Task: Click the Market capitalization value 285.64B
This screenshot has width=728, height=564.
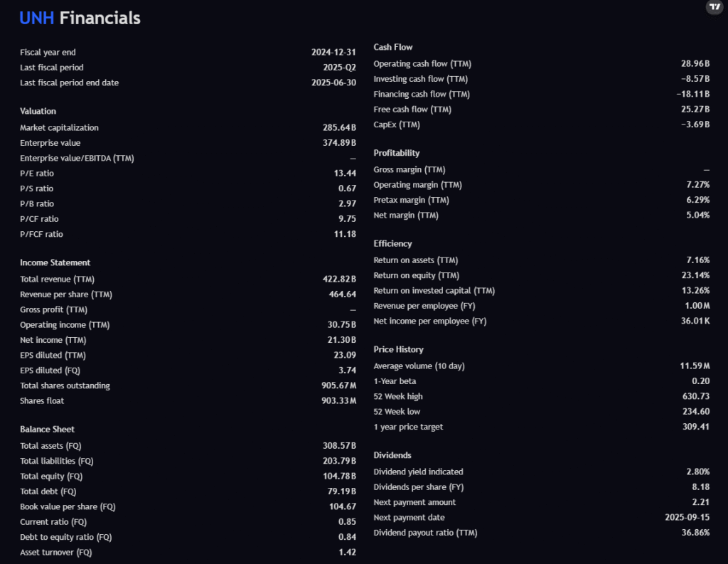Action: pos(339,128)
